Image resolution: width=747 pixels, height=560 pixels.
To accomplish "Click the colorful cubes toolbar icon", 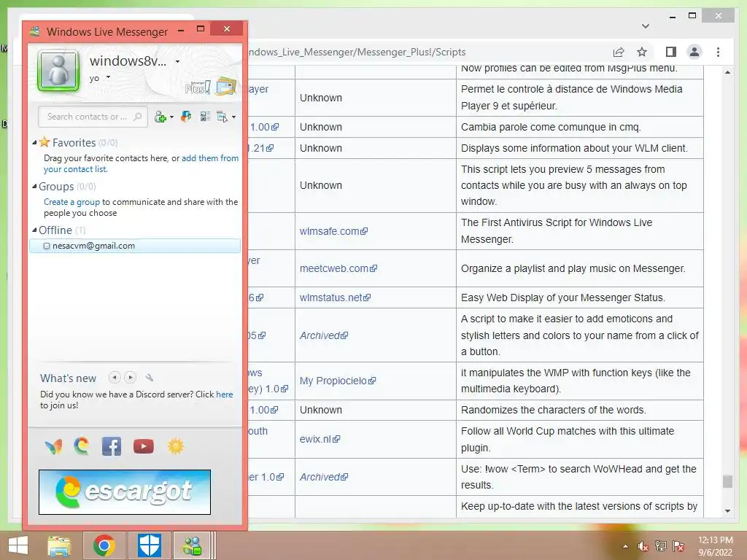I will pyautogui.click(x=186, y=116).
